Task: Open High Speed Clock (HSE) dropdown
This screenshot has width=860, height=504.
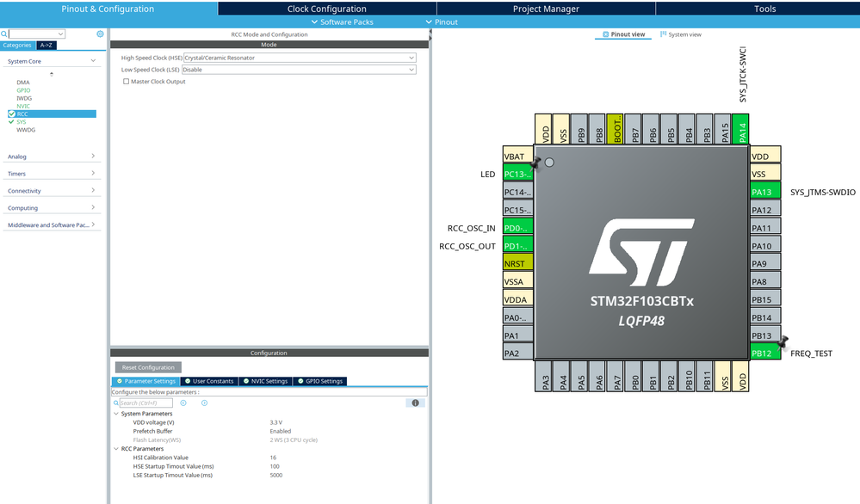Action: click(x=300, y=58)
